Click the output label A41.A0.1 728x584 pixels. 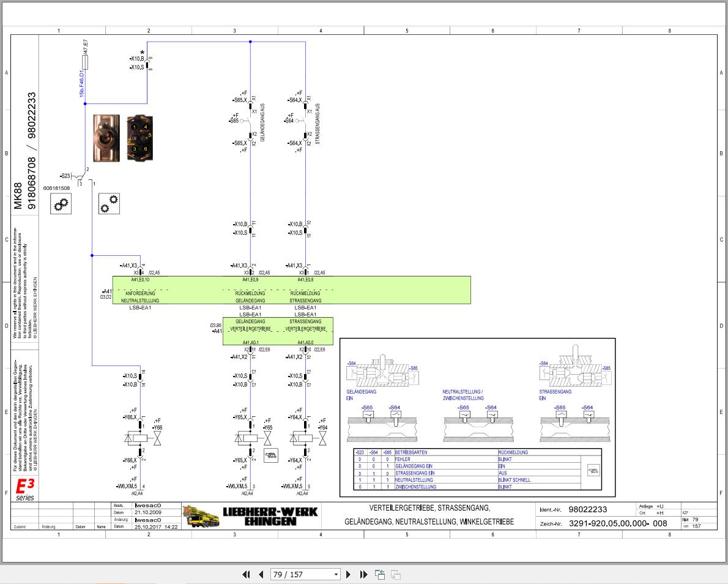coord(250,342)
